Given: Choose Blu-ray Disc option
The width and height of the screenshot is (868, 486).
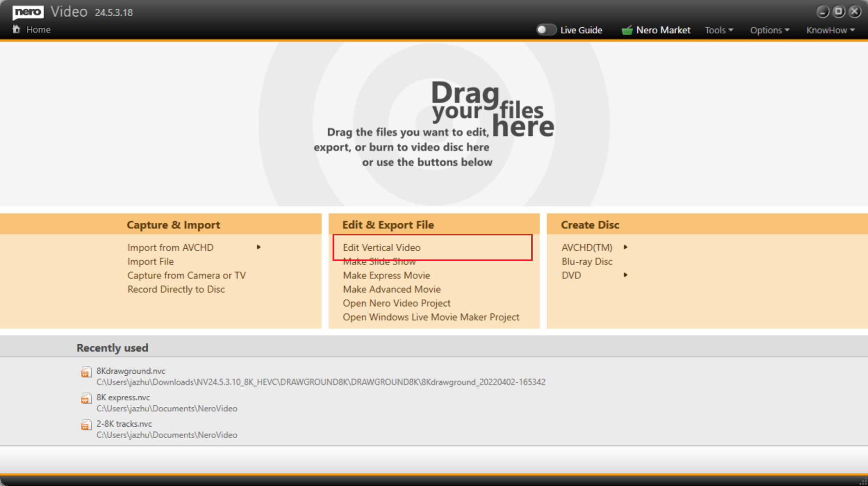Looking at the screenshot, I should (x=587, y=261).
